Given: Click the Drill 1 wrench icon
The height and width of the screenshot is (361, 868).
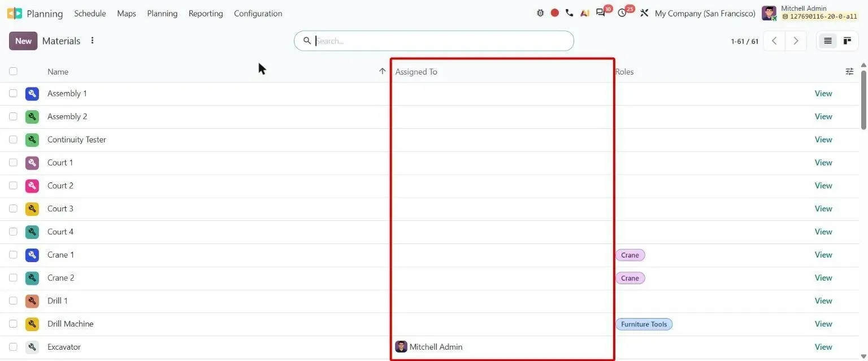Looking at the screenshot, I should click(32, 301).
